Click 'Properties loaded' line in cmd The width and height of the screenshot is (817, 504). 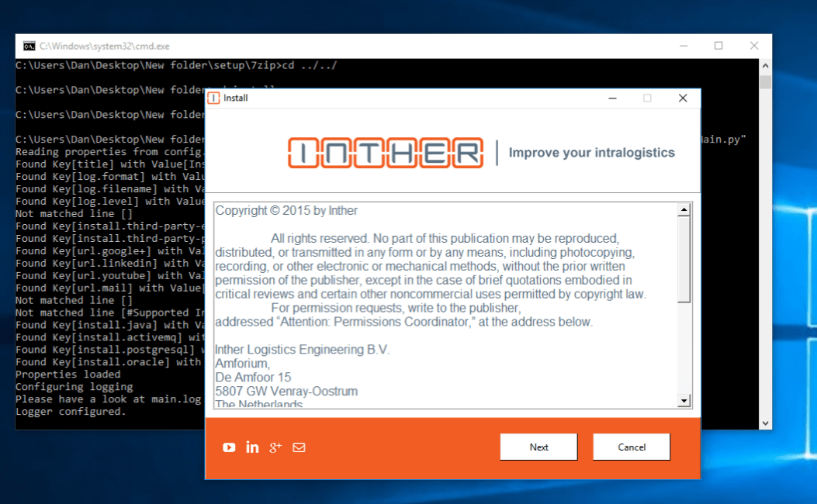point(68,375)
